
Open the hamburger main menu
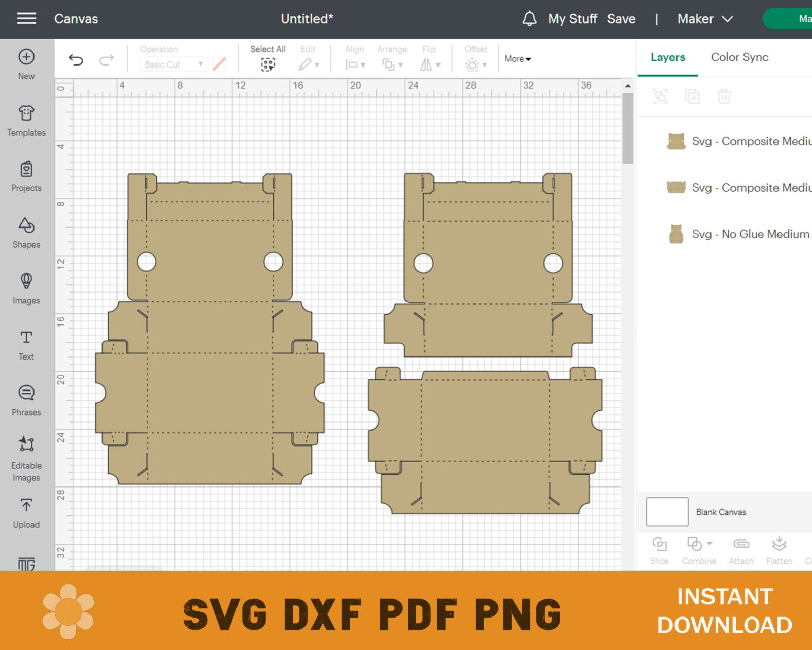click(x=26, y=19)
